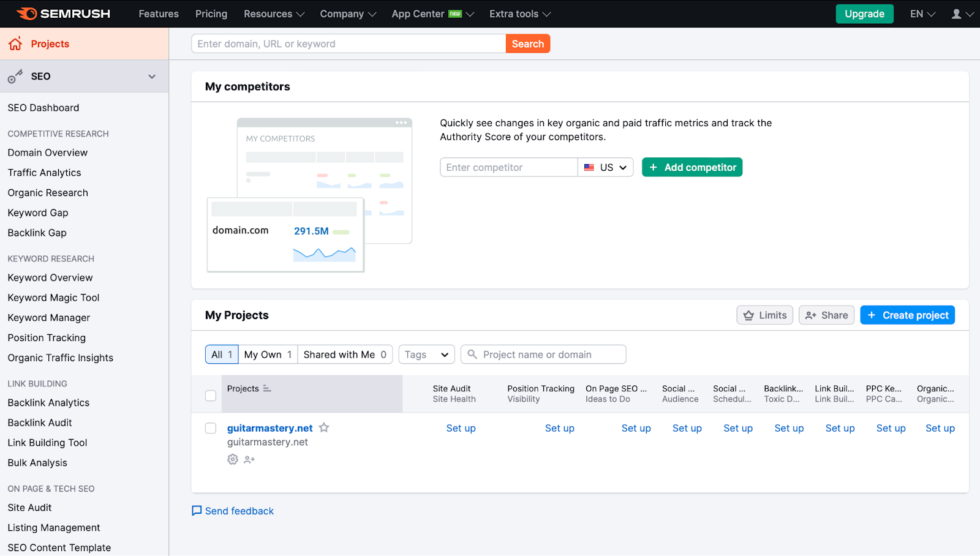980x556 pixels.
Task: Click the My Competitors preview illustration
Action: tap(310, 195)
